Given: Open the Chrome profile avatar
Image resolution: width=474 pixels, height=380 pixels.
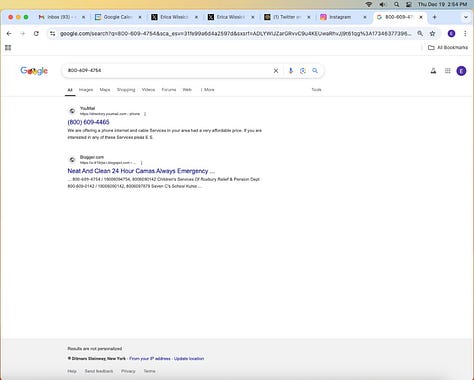Looking at the screenshot, I should [451, 34].
